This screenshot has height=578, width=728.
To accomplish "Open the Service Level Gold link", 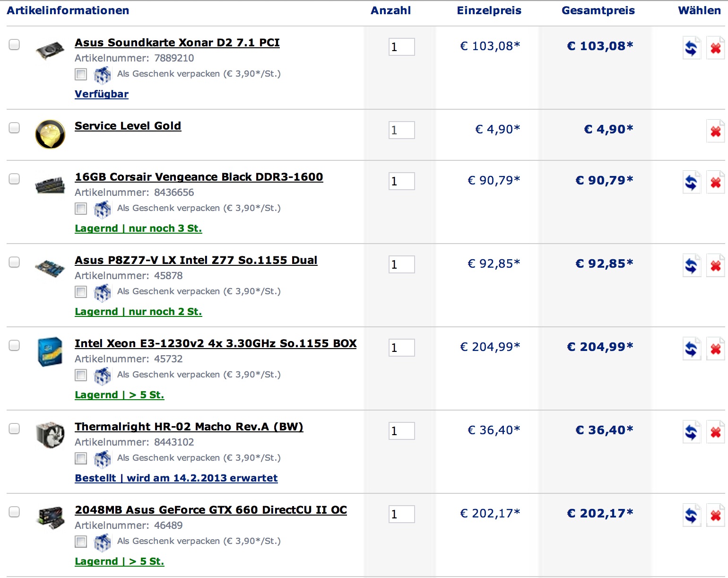I will 128,126.
